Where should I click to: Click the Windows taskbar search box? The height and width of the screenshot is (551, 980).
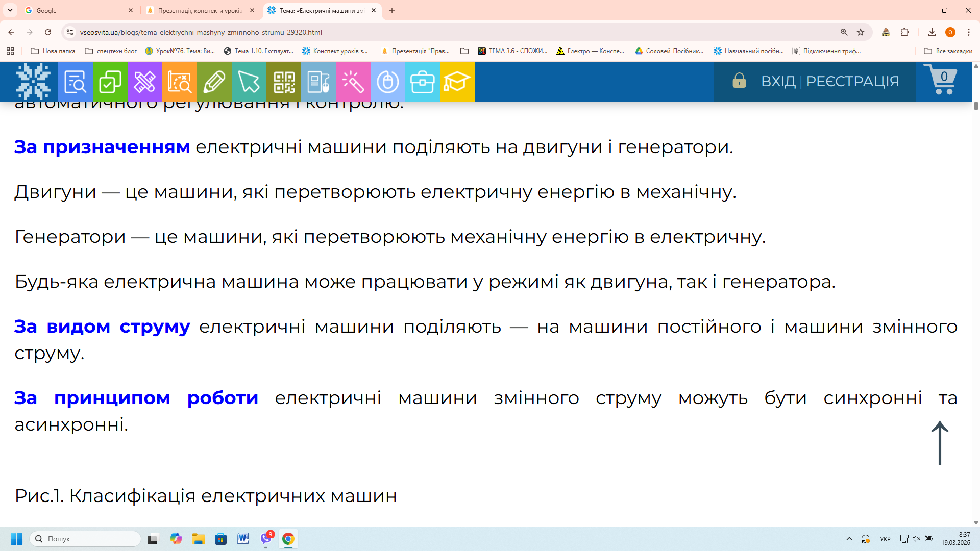click(86, 539)
